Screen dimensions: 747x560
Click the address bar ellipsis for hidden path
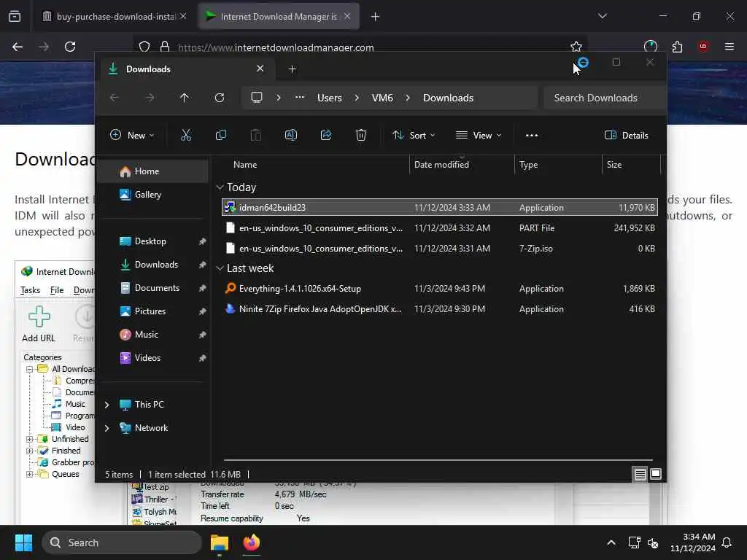point(300,97)
